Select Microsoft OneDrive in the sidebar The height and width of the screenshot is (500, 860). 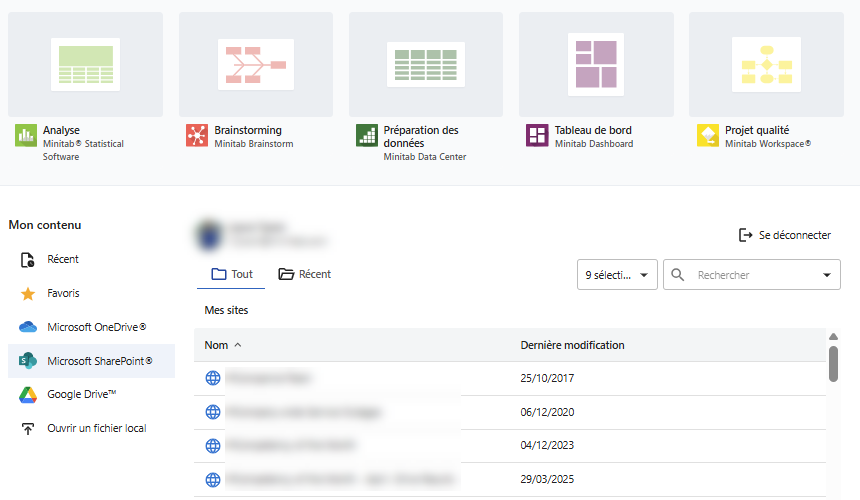(92, 327)
